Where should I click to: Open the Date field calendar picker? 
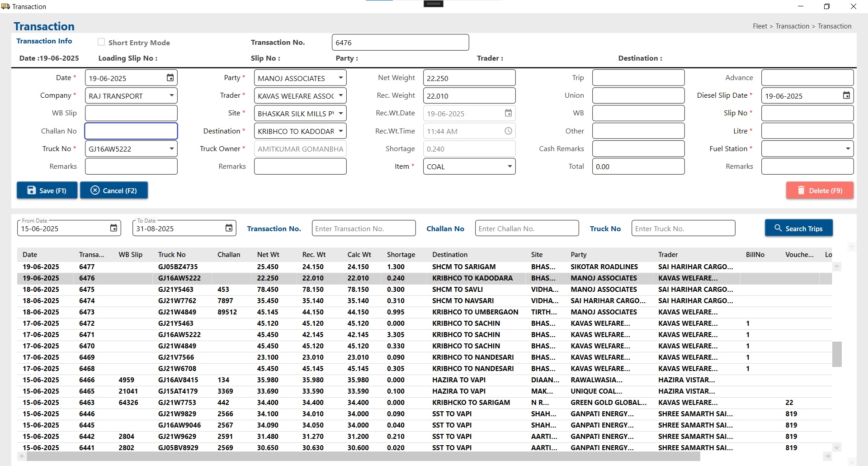[x=170, y=78]
